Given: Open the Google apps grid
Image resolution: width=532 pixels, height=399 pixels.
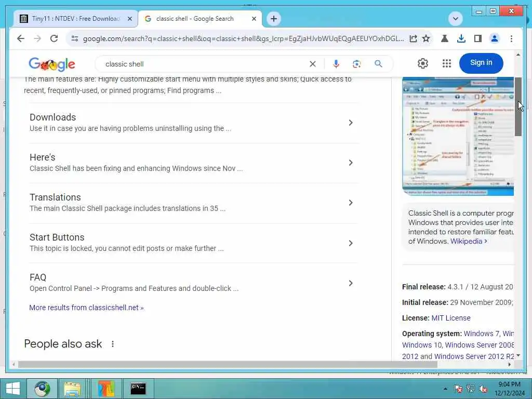Looking at the screenshot, I should coord(447,63).
